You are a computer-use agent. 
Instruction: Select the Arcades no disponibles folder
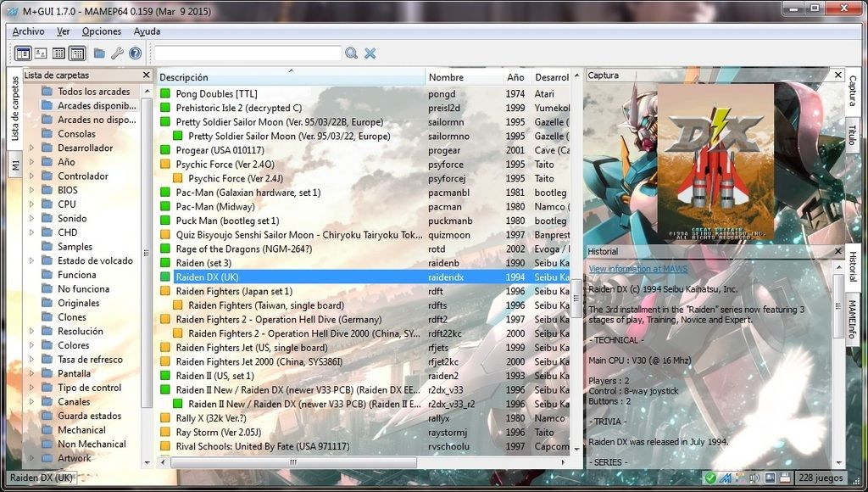[97, 120]
